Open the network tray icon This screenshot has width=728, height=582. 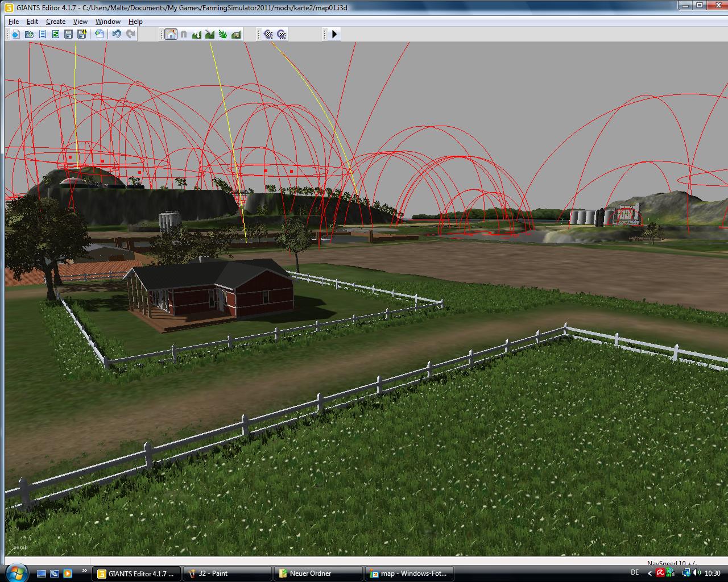click(x=686, y=573)
